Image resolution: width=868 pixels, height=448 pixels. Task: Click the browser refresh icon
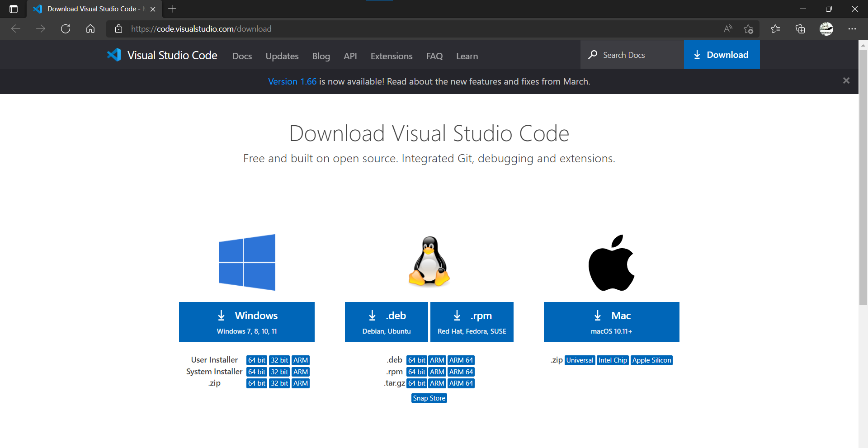66,29
